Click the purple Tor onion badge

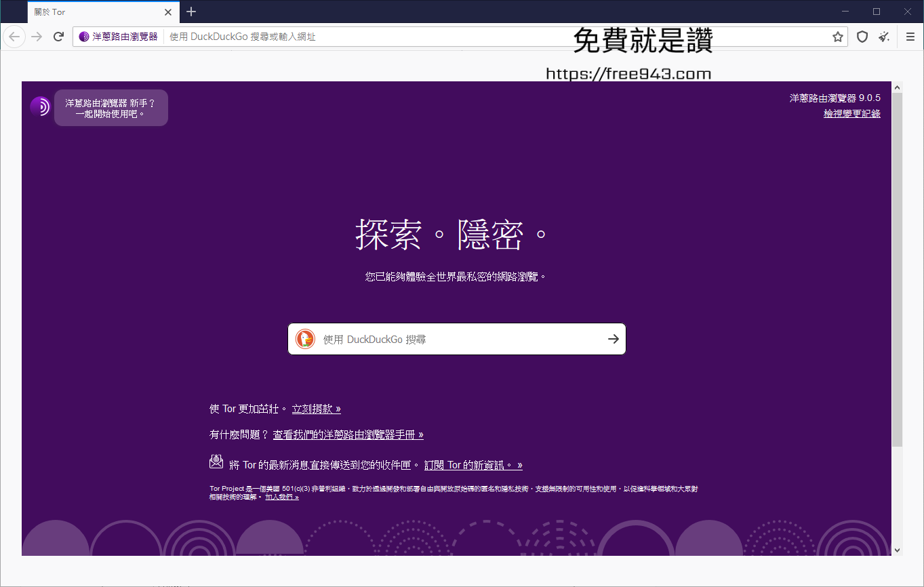pyautogui.click(x=39, y=107)
